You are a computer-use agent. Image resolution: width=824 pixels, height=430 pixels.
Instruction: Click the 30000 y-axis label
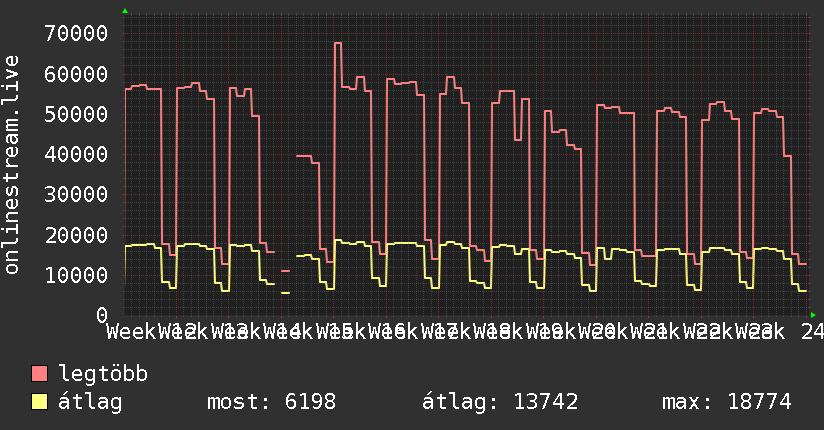click(76, 194)
